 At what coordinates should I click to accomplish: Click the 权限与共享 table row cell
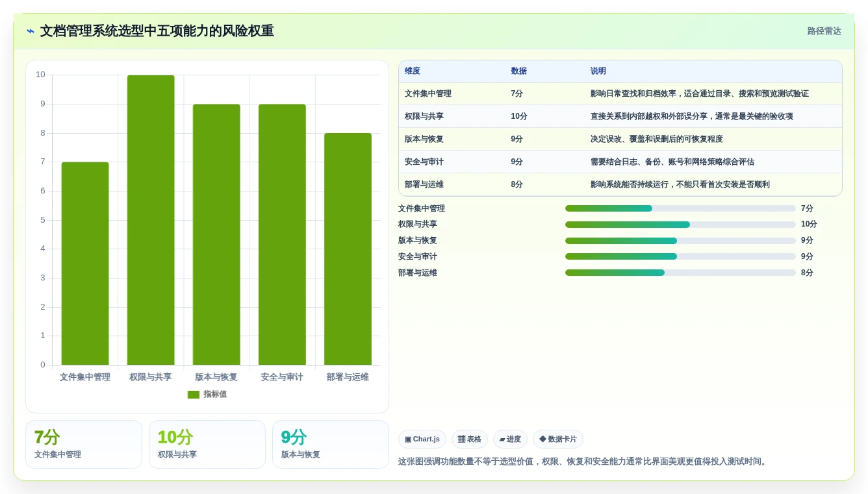(424, 117)
